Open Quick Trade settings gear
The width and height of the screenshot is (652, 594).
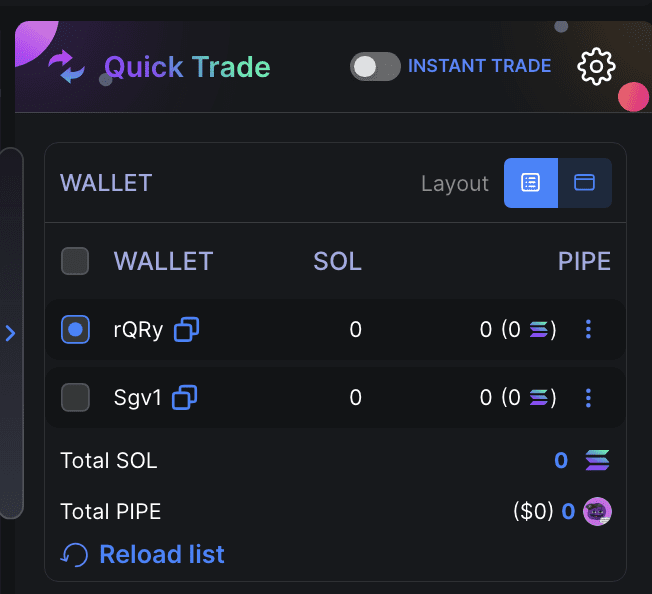pos(597,67)
